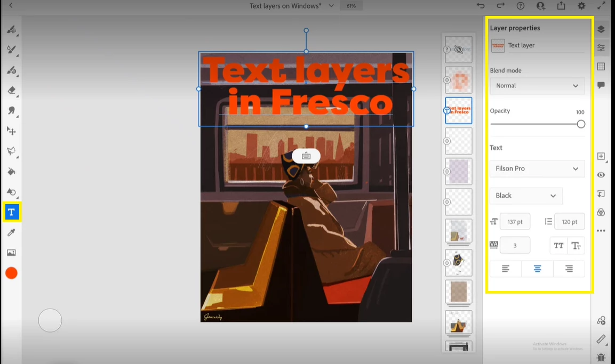Screen dimensions: 615x364
Task: Toggle full screen mode
Action: pyautogui.click(x=601, y=5)
